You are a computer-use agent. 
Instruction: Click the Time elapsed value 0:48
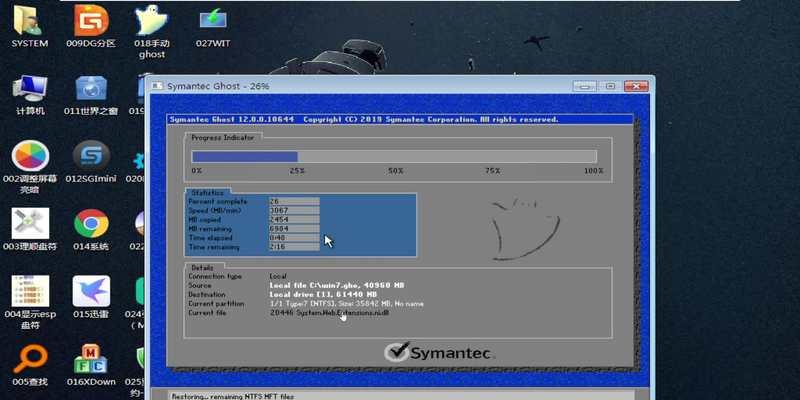294,238
